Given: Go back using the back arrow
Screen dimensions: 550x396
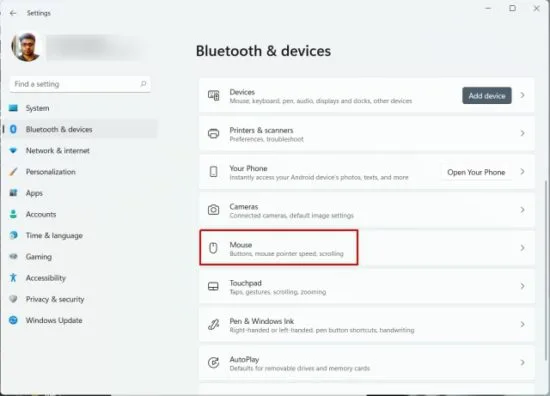Looking at the screenshot, I should (13, 13).
